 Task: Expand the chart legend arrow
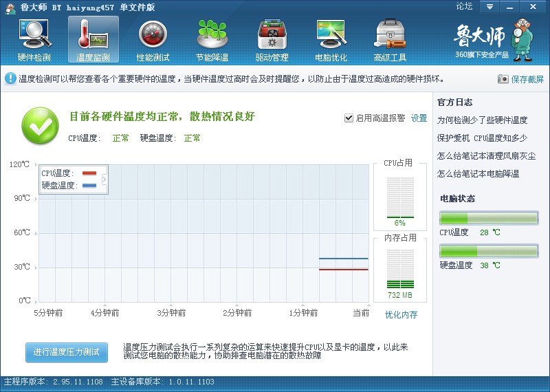pos(104,179)
